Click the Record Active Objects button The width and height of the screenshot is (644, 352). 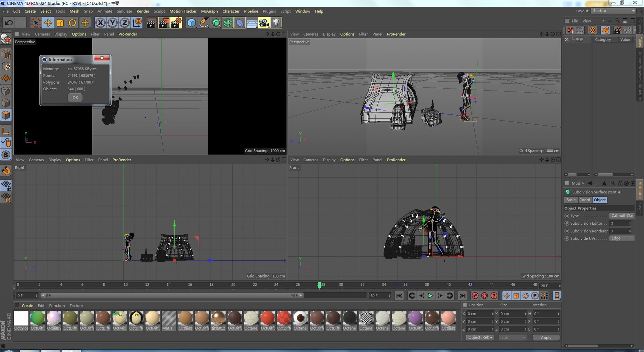coord(475,296)
